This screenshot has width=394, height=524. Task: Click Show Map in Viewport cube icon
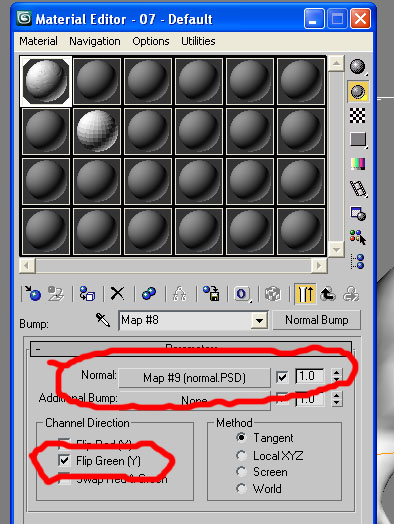click(273, 294)
